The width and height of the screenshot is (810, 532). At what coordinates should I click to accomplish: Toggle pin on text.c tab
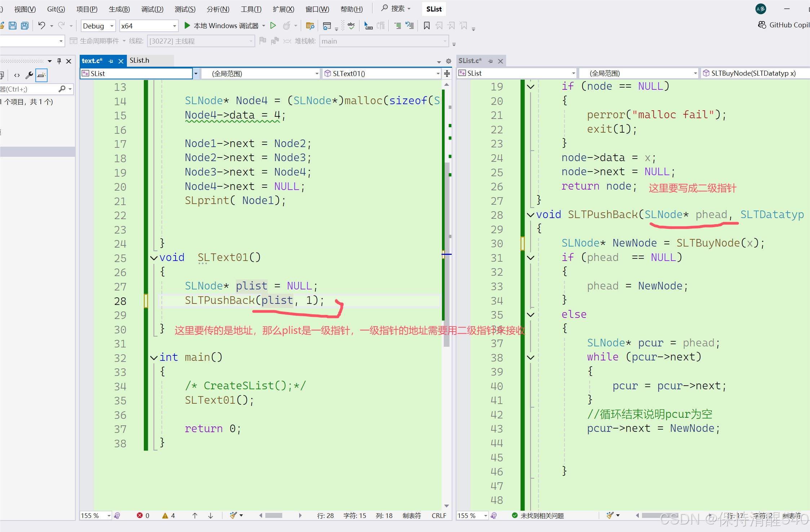pyautogui.click(x=111, y=61)
